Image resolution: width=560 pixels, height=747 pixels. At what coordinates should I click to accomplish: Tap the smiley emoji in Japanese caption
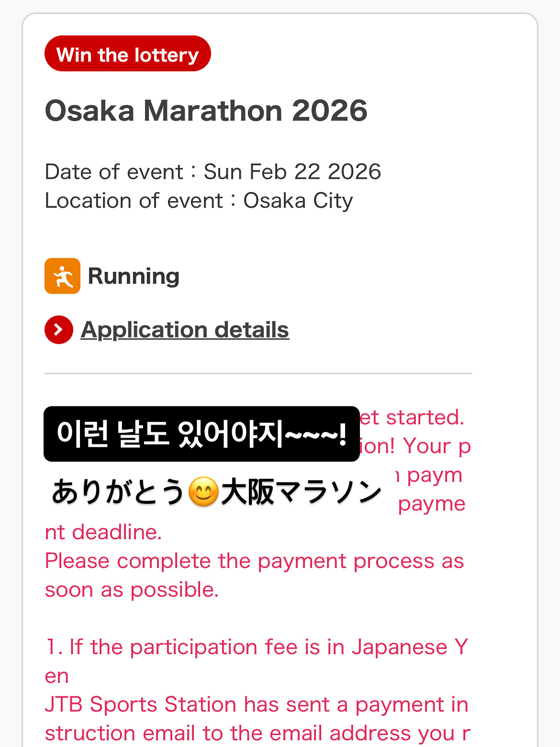pyautogui.click(x=203, y=492)
